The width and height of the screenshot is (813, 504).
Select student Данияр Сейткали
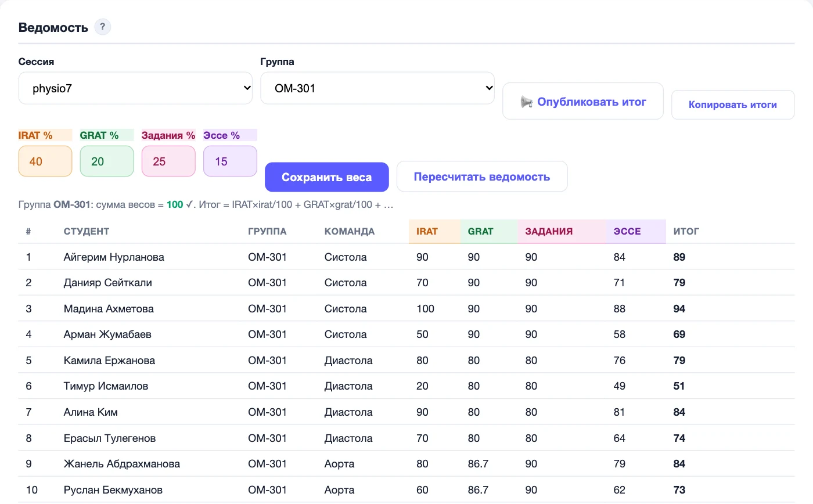(108, 283)
